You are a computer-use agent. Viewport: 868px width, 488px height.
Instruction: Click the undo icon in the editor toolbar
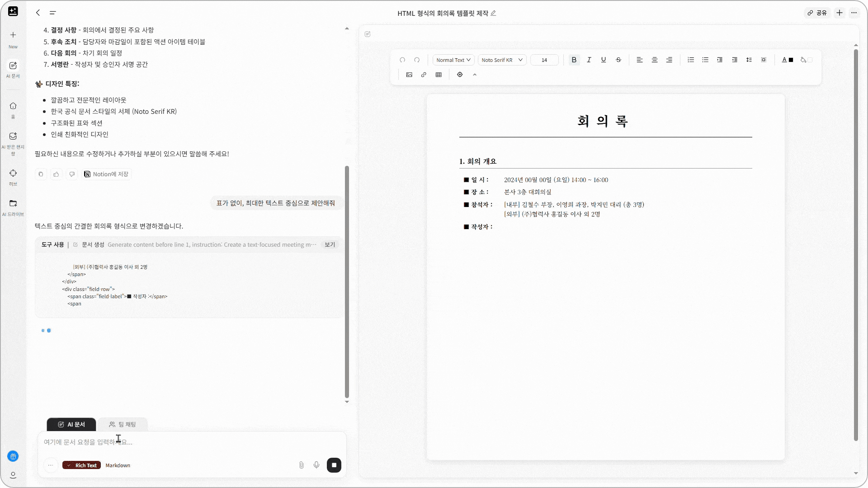(402, 60)
